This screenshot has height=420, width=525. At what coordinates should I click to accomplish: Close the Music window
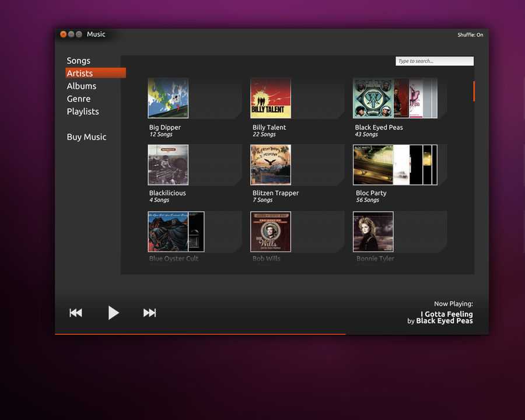[63, 34]
